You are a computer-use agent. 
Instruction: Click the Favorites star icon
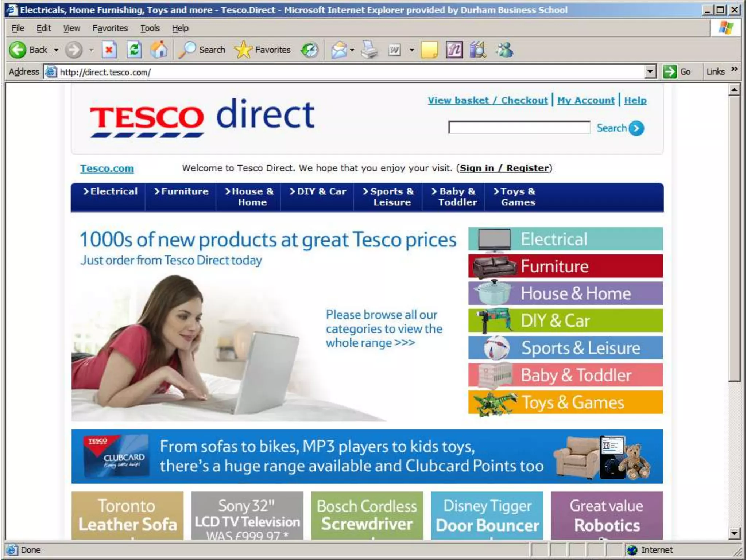click(x=243, y=50)
